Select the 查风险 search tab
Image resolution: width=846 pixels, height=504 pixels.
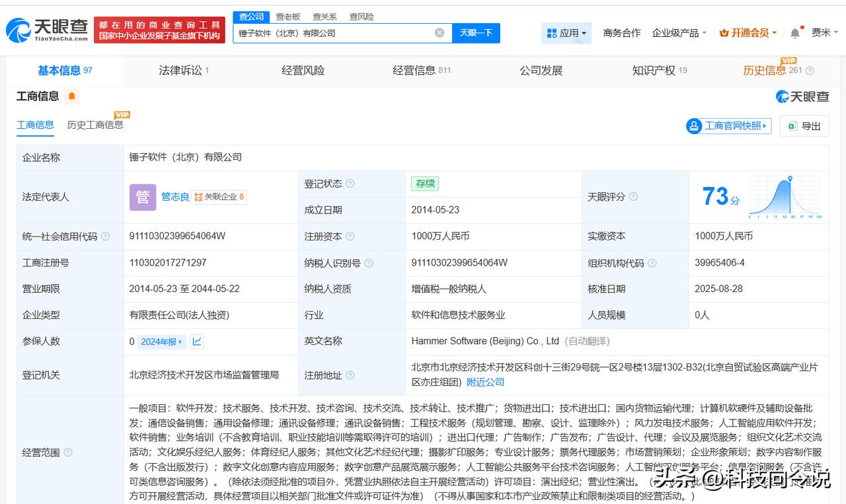click(362, 17)
